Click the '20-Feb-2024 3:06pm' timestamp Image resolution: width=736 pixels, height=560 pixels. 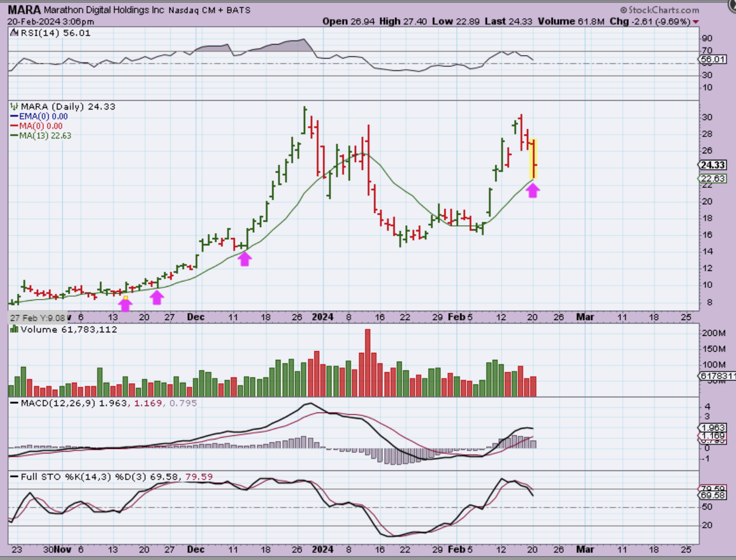click(x=51, y=22)
